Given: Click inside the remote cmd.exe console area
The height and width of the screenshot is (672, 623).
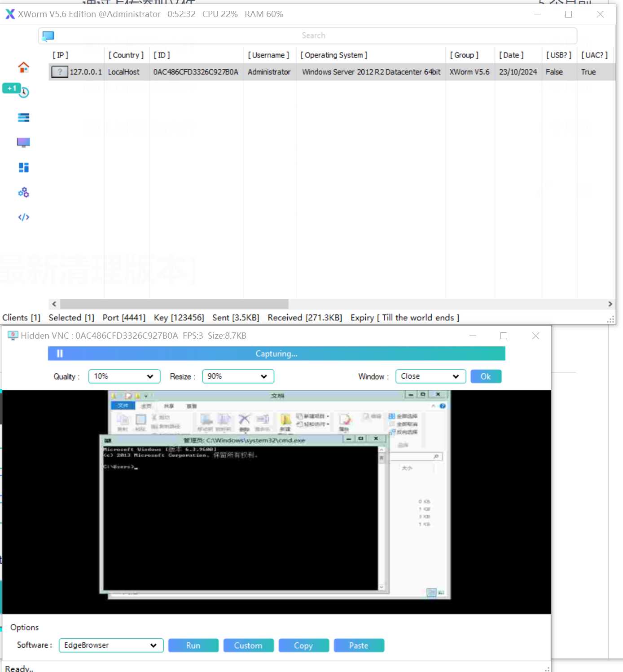Looking at the screenshot, I should pos(241,518).
